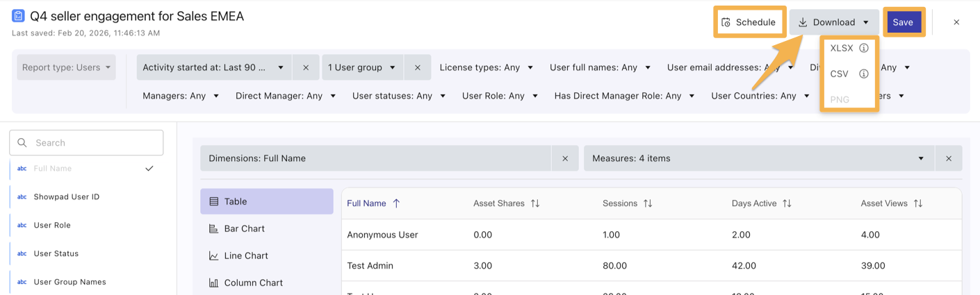Select the User Role field
Screen dimensions: 980x295
tap(52, 225)
